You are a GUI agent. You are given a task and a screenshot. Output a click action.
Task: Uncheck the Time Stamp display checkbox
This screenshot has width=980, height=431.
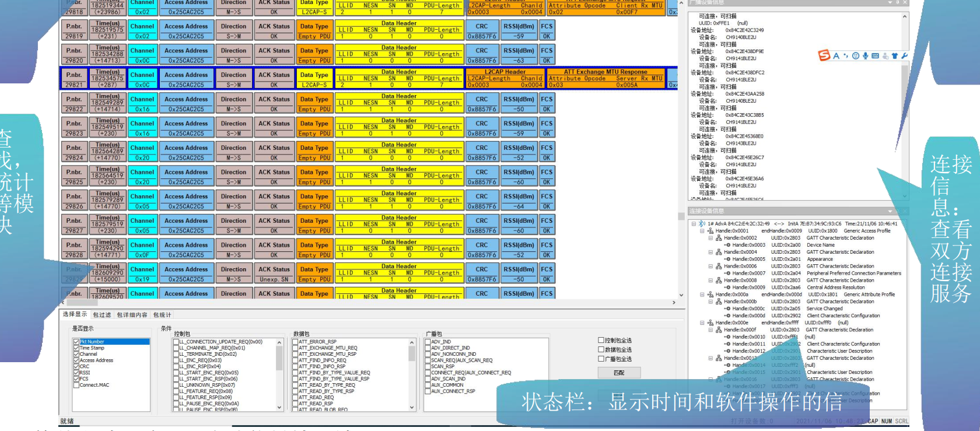(x=76, y=348)
